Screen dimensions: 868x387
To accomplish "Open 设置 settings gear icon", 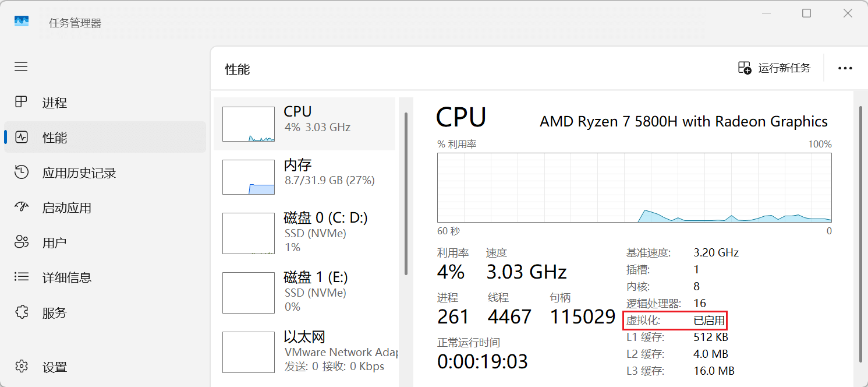I will pos(21,367).
